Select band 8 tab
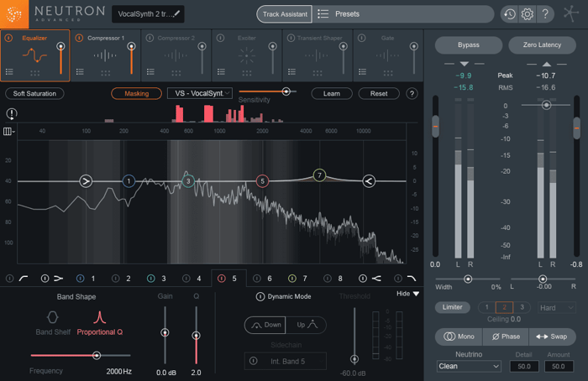 (x=333, y=279)
